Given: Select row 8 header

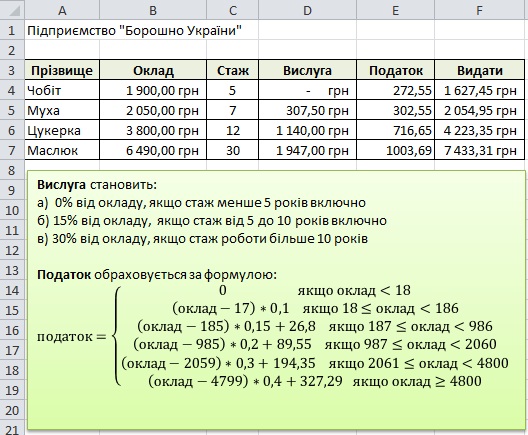Looking at the screenshot, I should [x=12, y=170].
